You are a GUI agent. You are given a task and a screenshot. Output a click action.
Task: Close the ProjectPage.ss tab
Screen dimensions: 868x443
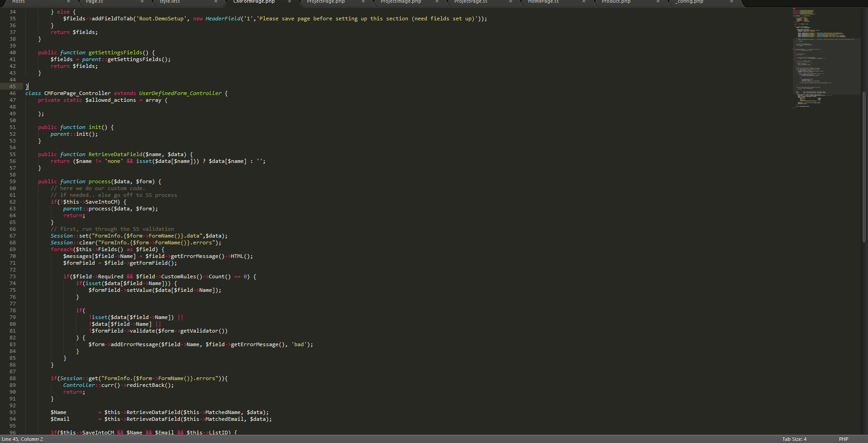pyautogui.click(x=510, y=2)
